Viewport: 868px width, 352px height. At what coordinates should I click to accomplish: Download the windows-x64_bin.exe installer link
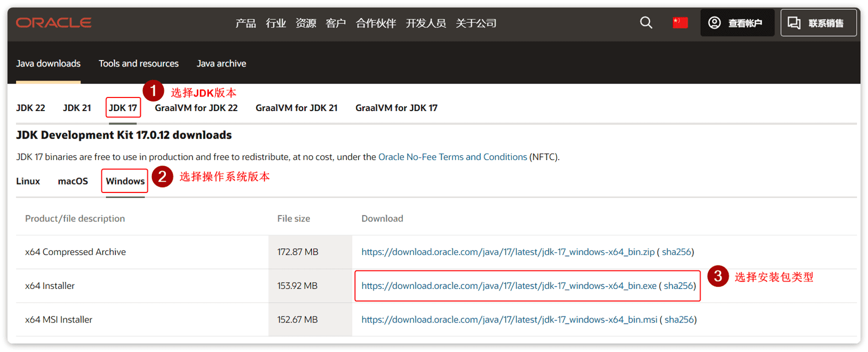pos(509,286)
